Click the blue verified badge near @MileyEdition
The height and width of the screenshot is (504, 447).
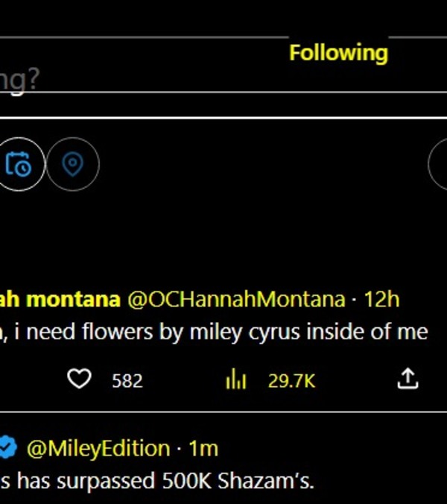coord(7,448)
